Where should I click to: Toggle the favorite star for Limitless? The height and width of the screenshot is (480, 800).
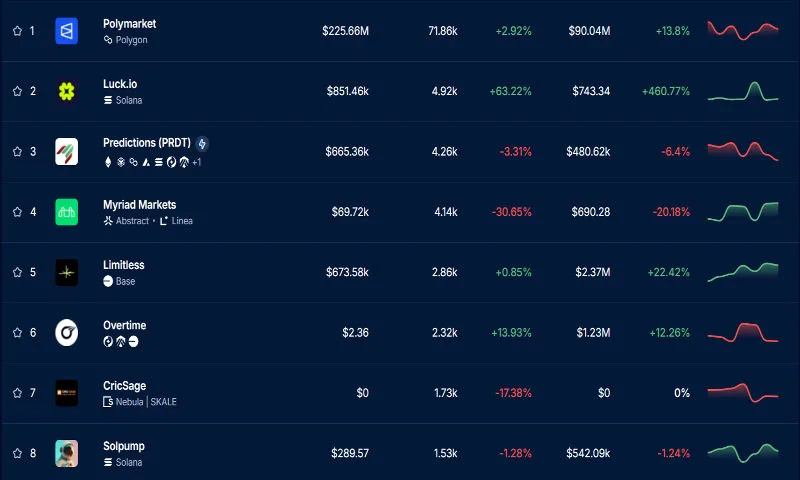pyautogui.click(x=17, y=272)
